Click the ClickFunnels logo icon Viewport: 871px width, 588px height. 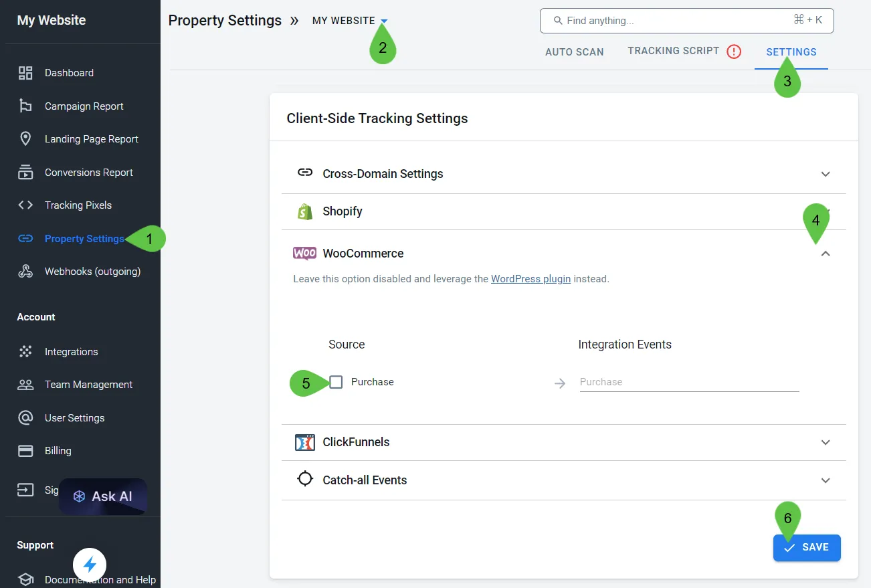point(305,442)
